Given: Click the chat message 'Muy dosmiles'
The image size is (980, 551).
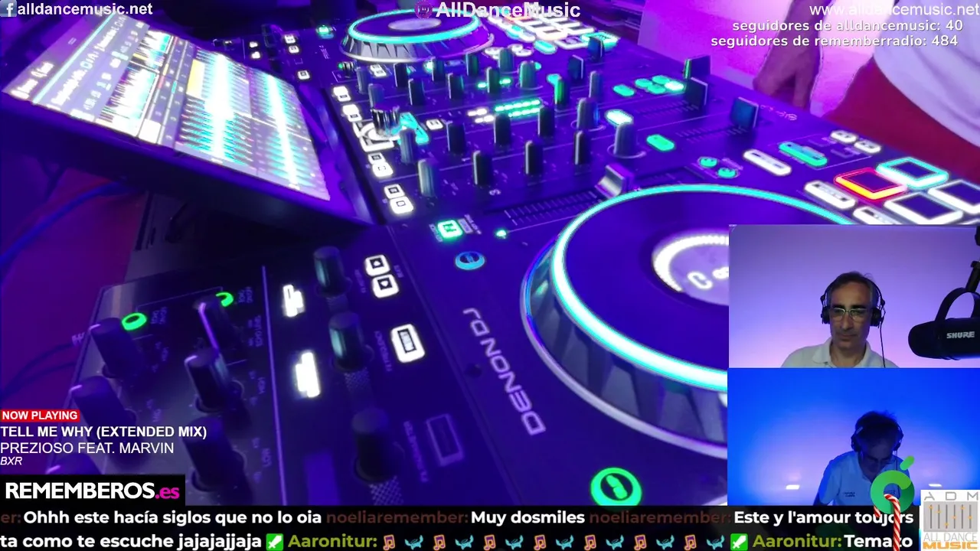Looking at the screenshot, I should coord(528,517).
